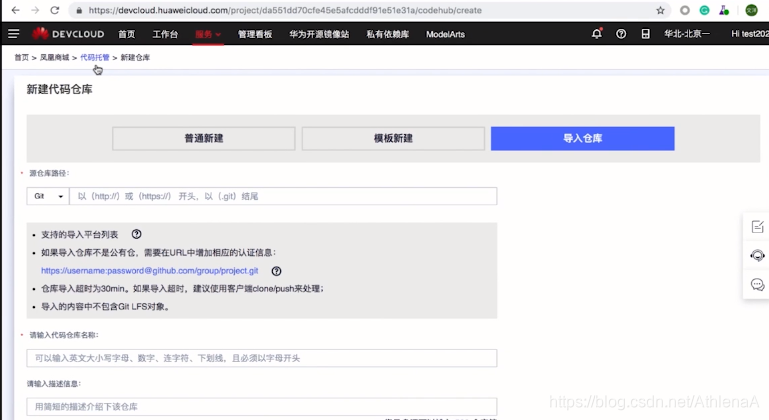Show help next to the github URL example

click(x=277, y=271)
